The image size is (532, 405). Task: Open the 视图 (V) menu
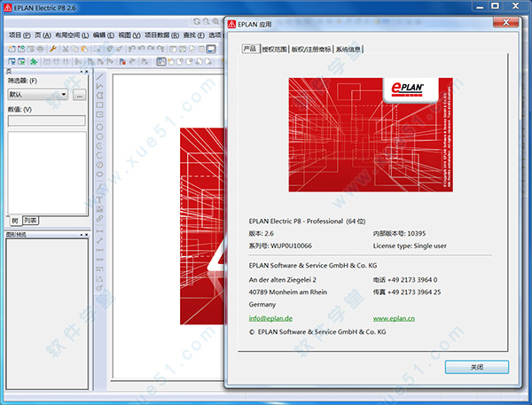pyautogui.click(x=129, y=35)
